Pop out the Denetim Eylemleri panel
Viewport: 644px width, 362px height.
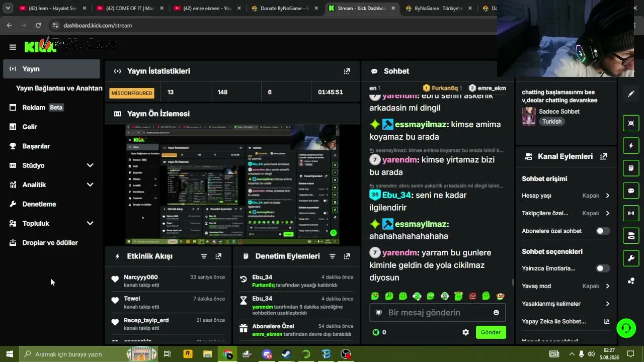click(347, 256)
